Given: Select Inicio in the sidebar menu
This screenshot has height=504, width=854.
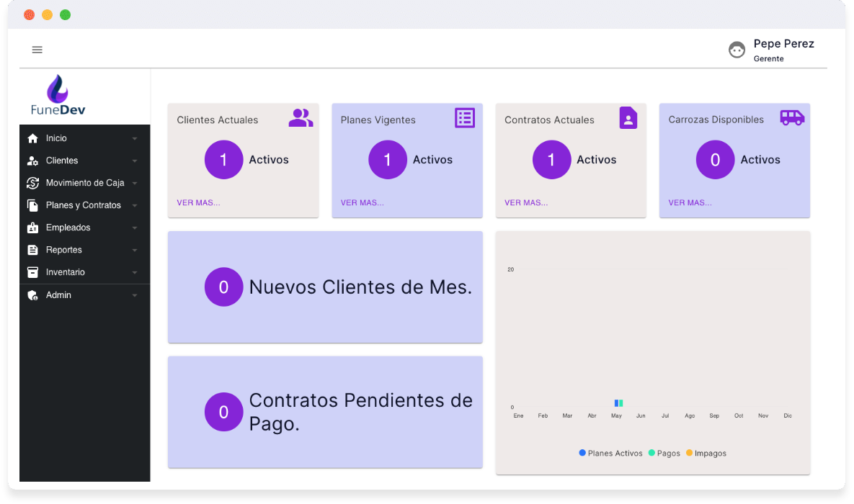Looking at the screenshot, I should [x=56, y=138].
